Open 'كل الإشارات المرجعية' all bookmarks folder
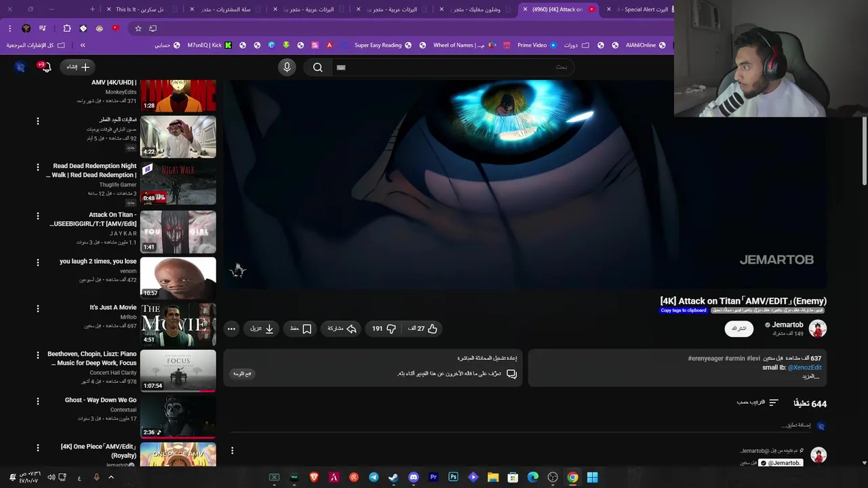 point(36,45)
